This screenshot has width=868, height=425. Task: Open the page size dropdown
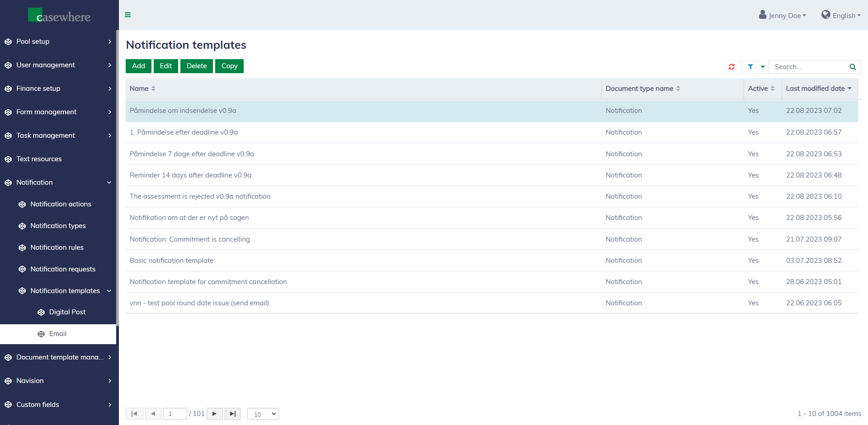tap(263, 414)
